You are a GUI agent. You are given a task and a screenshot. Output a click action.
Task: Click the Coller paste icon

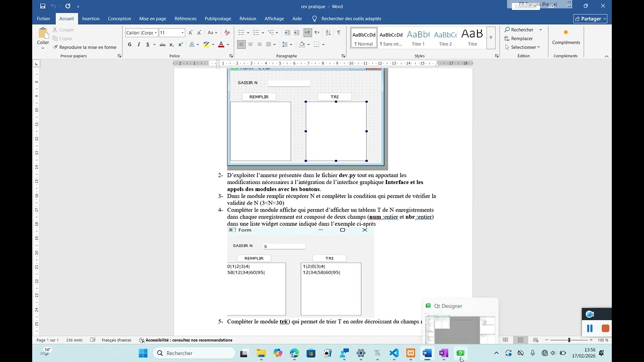43,33
